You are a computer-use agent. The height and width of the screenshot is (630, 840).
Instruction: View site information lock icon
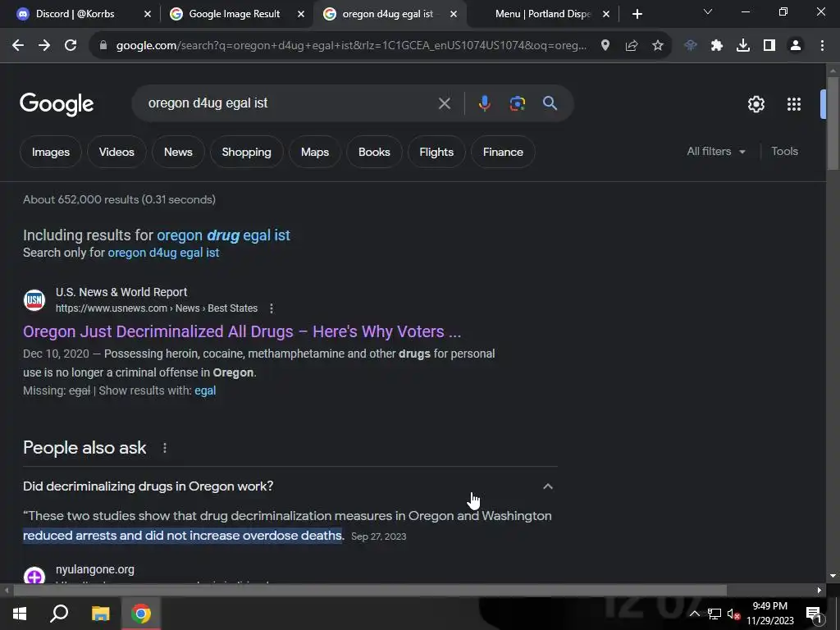coord(103,46)
